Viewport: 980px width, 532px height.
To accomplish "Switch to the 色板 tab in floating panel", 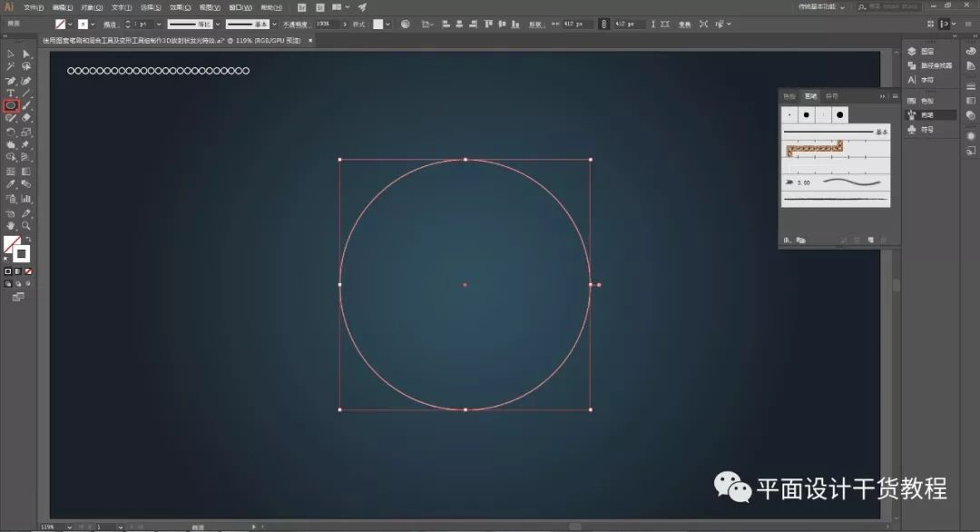I will click(789, 96).
